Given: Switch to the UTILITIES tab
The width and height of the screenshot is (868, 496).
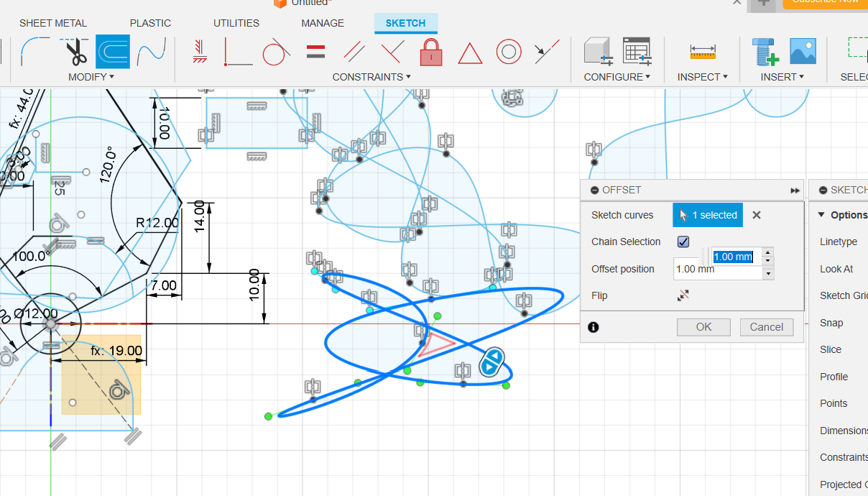Looking at the screenshot, I should tap(236, 23).
